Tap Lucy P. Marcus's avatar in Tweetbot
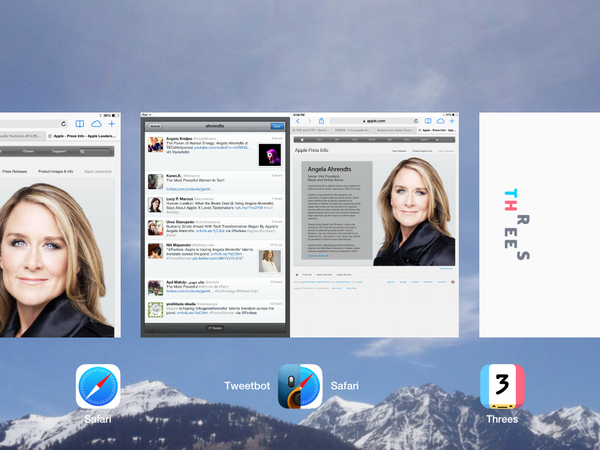600x450 pixels. click(x=155, y=205)
